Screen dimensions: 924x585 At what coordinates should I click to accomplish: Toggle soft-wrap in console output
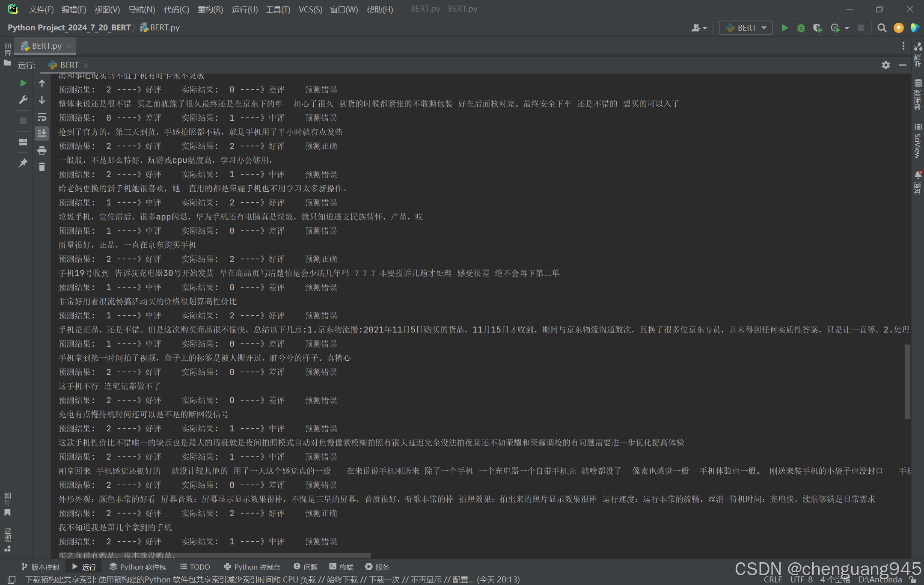[x=42, y=117]
